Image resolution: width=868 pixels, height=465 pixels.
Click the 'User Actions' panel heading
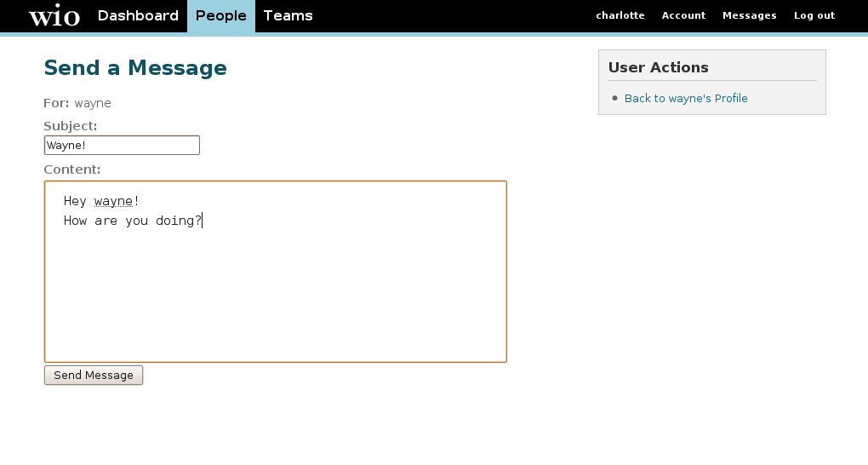(658, 67)
